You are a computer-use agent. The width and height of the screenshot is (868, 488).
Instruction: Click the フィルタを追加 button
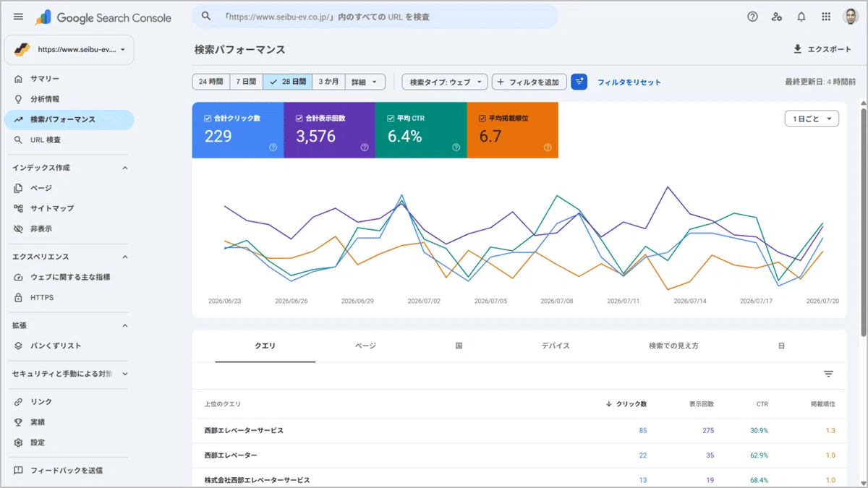pyautogui.click(x=529, y=82)
